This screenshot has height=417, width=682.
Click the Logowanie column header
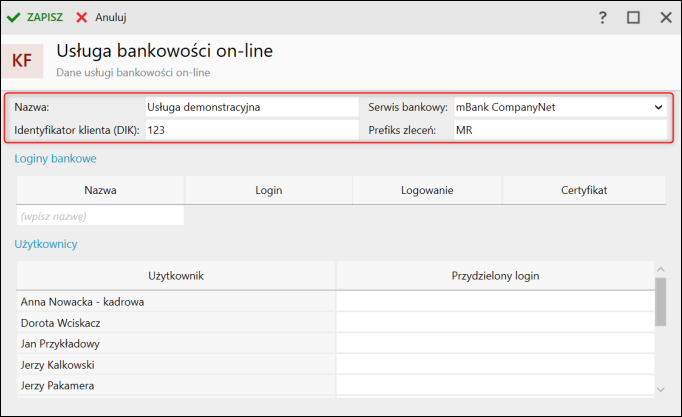click(x=427, y=190)
